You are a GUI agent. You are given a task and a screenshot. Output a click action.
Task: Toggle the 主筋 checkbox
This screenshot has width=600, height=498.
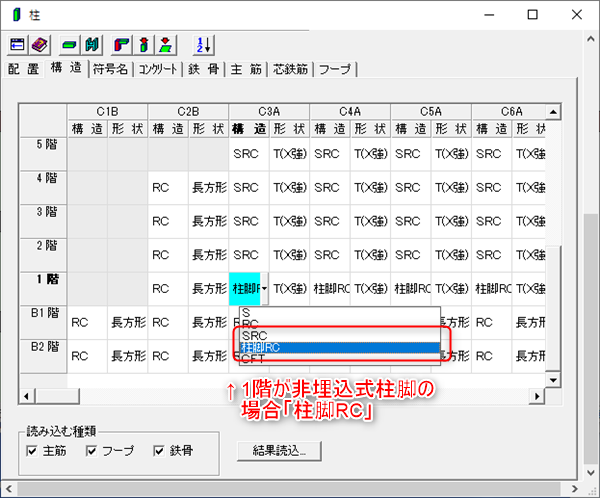[x=34, y=451]
